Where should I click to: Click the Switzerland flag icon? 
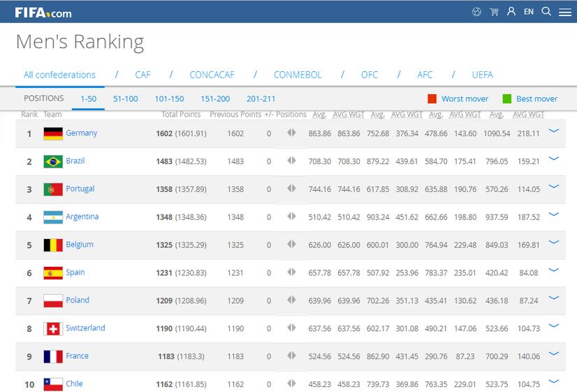pos(53,328)
